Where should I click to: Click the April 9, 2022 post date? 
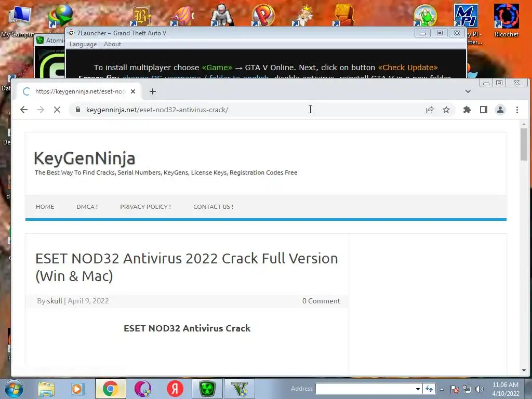point(88,301)
